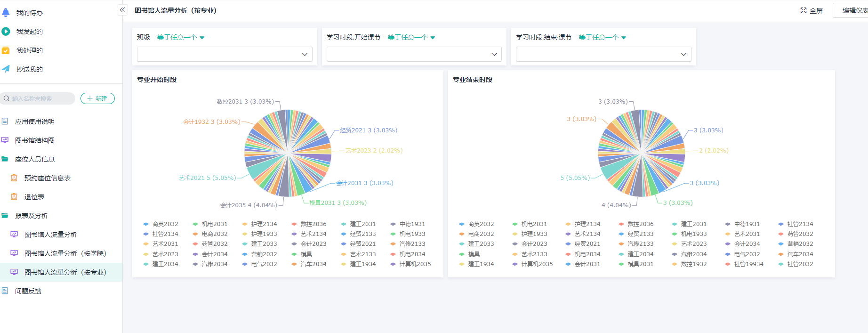Click the 编辑仪表 button at top right
This screenshot has height=333, width=868.
click(x=852, y=10)
